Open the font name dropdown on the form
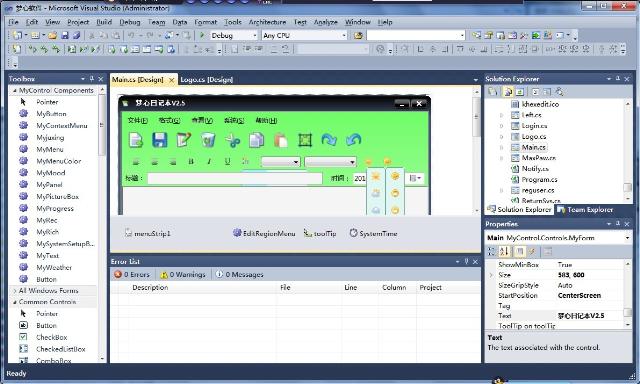 (281, 162)
